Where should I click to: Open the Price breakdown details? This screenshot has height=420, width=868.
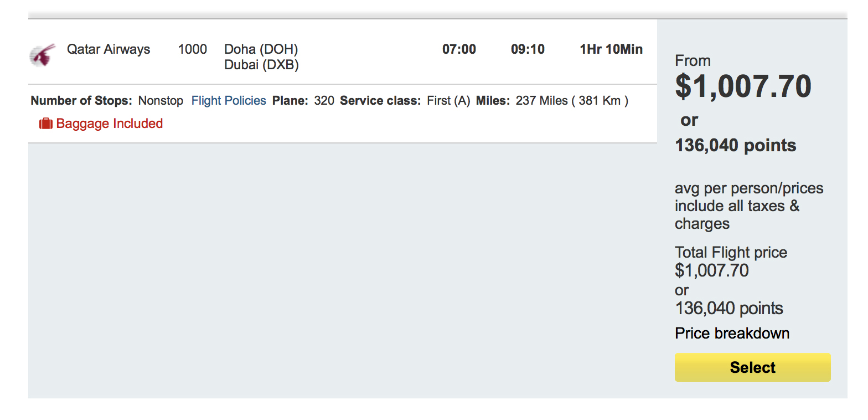point(732,334)
